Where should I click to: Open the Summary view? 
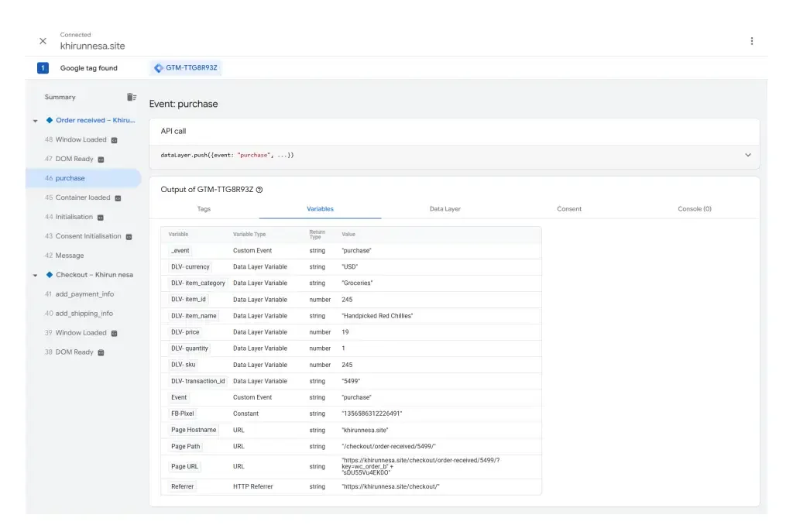click(x=60, y=97)
